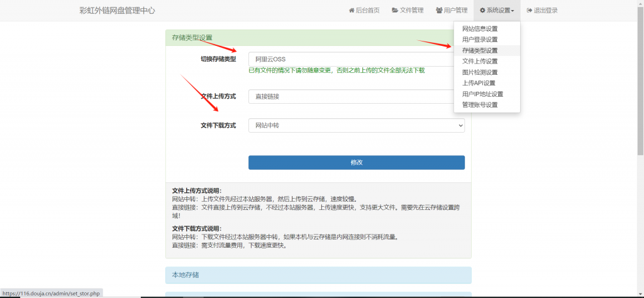This screenshot has height=298, width=644.
Task: Click the 存储类型设置 panel heading
Action: click(192, 38)
